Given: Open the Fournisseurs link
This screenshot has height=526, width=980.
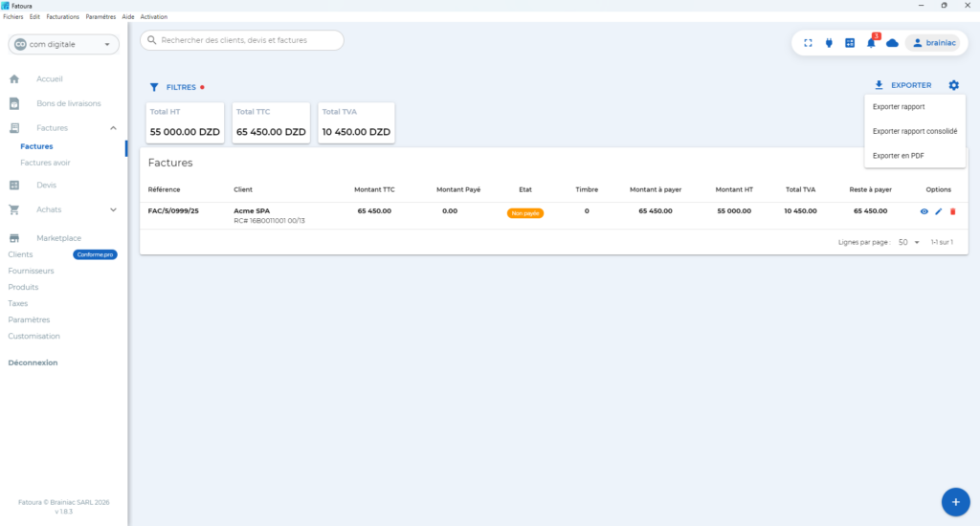Looking at the screenshot, I should pyautogui.click(x=31, y=271).
